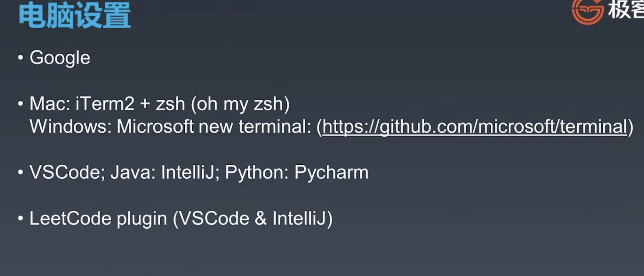Click 'Python: Pycharm' text

pyautogui.click(x=296, y=173)
